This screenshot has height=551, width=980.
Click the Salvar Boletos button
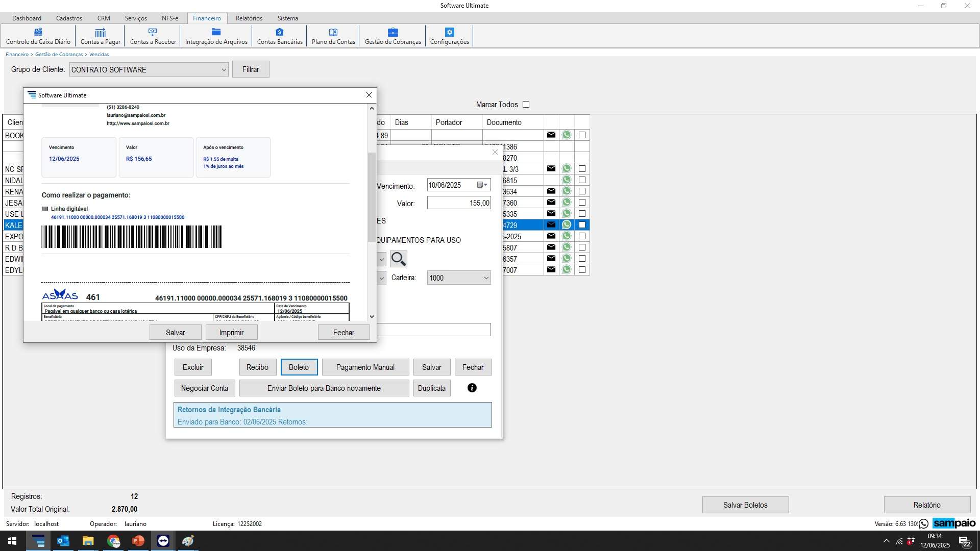point(745,505)
